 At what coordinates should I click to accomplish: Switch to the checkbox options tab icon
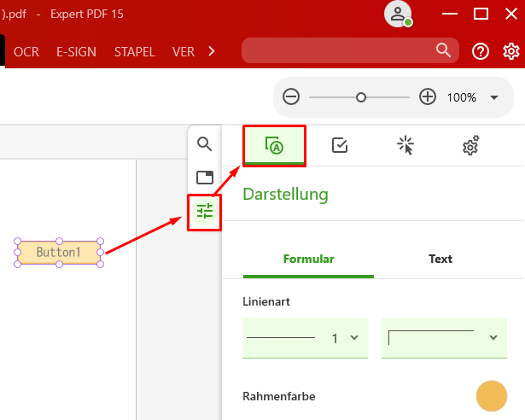pos(340,145)
